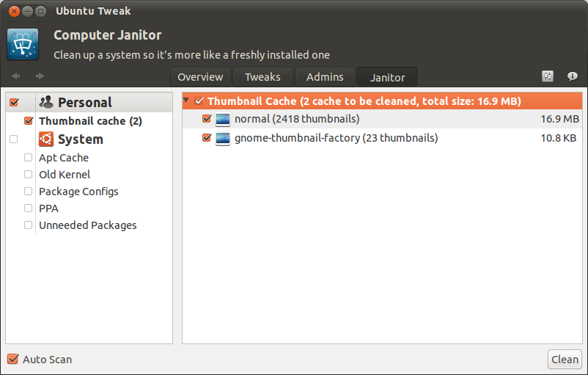
Task: Collapse the Thumbnail Cache group triangle
Action: pyautogui.click(x=186, y=101)
